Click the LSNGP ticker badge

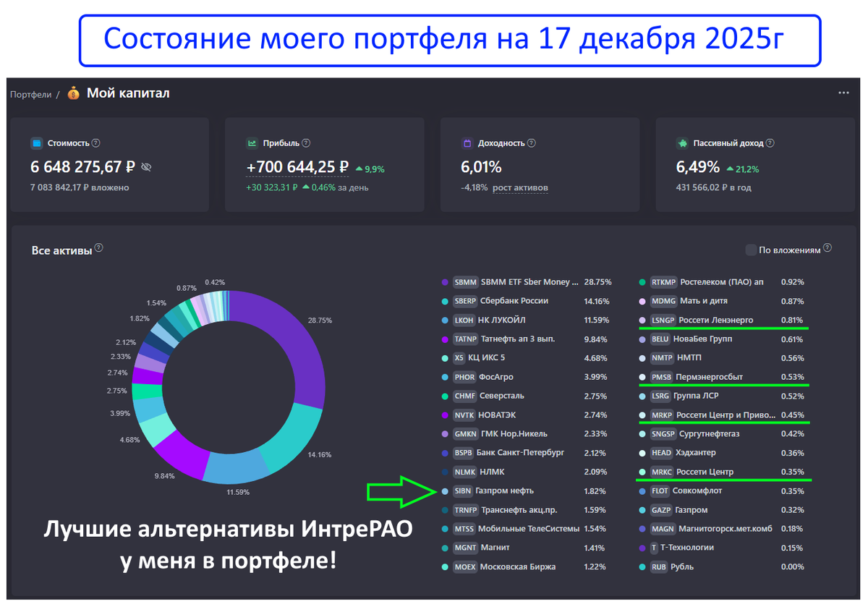click(x=663, y=320)
